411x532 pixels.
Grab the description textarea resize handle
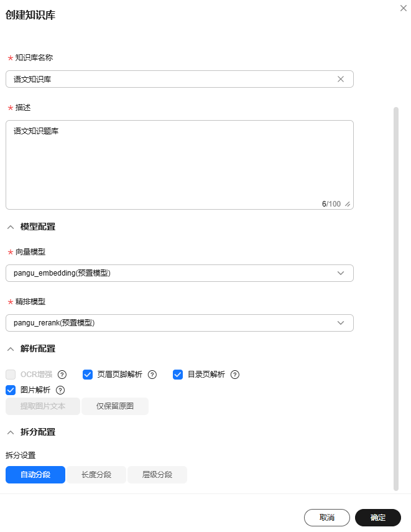(x=348, y=204)
